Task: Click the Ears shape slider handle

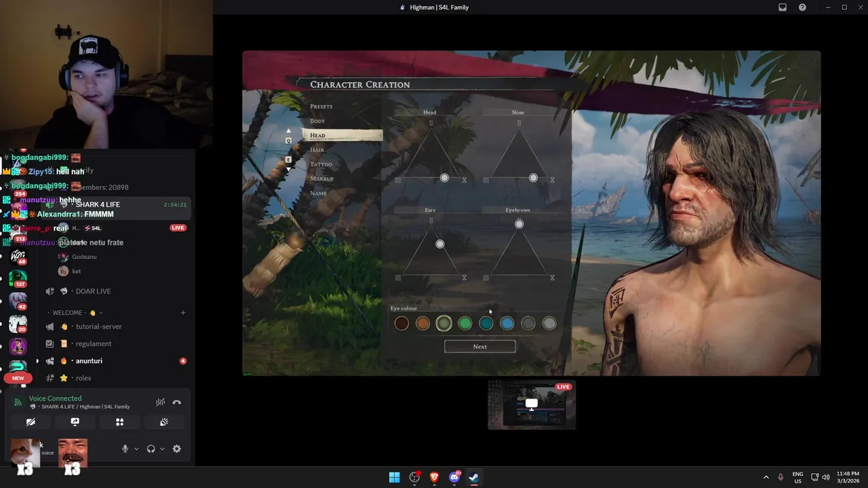Action: point(440,244)
